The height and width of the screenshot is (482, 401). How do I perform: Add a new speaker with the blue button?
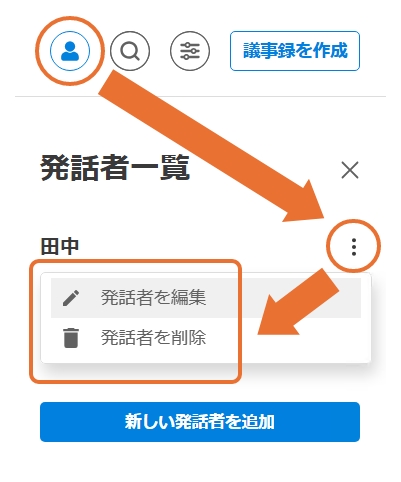200,422
